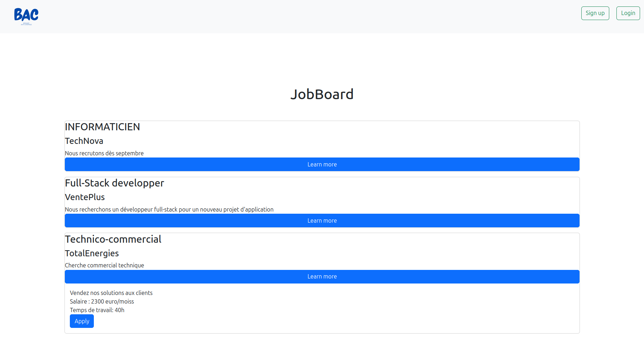Open the Sign up page
The image size is (644, 344).
pos(595,13)
